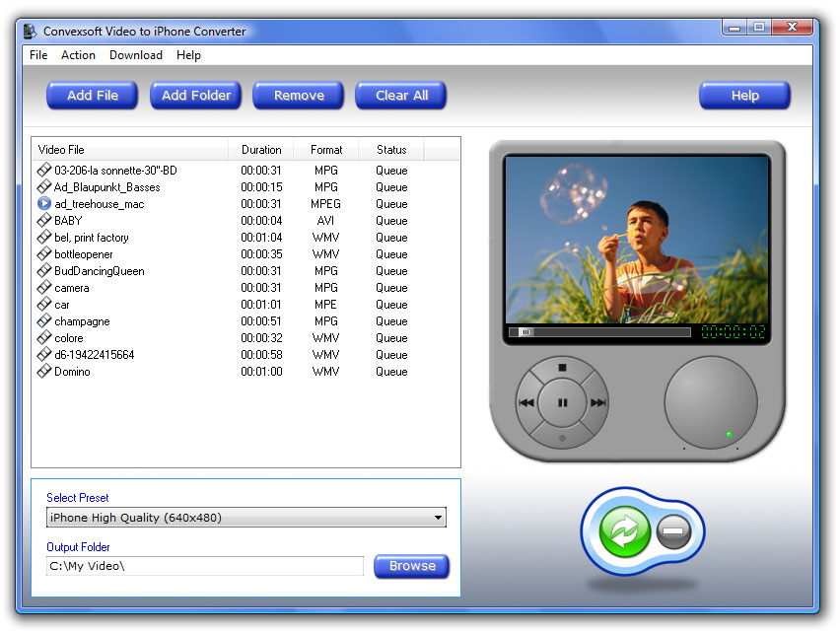Click the film icon next to Domino
This screenshot has width=840, height=633.
click(x=44, y=371)
